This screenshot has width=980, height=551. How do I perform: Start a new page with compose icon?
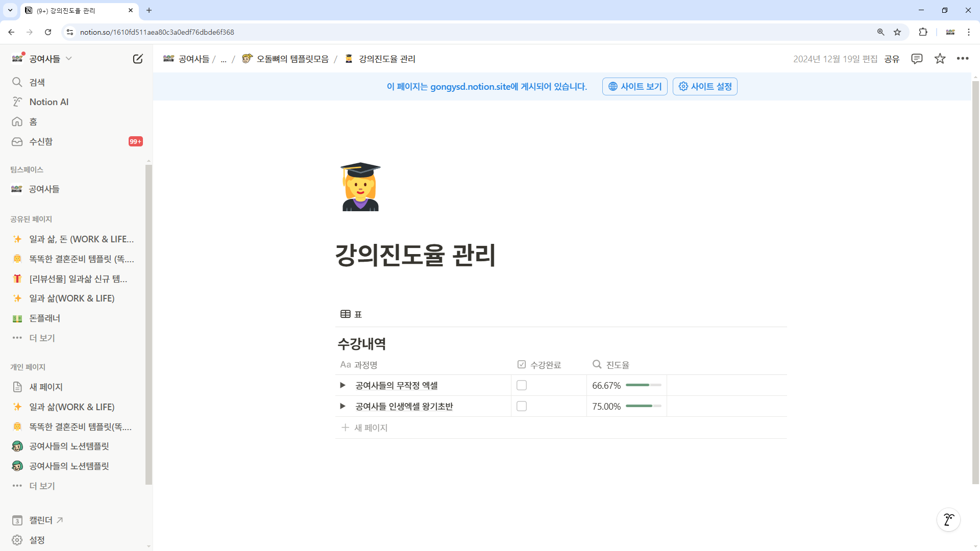pos(137,58)
